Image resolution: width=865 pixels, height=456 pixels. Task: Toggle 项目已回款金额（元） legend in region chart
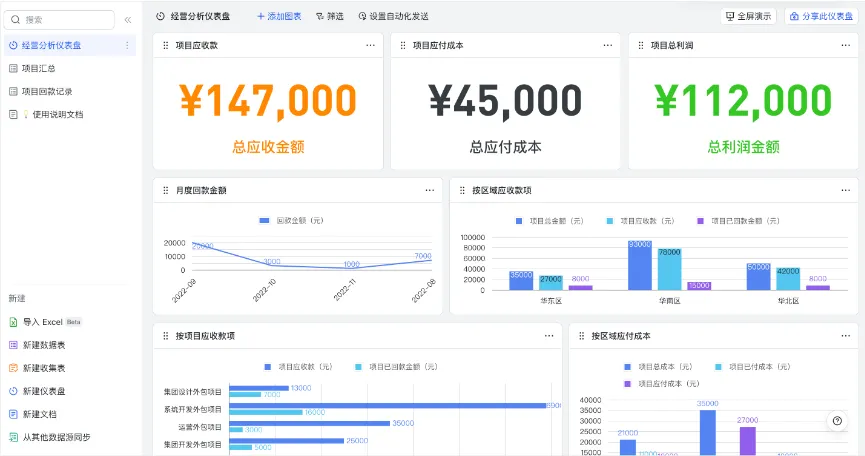[738, 221]
